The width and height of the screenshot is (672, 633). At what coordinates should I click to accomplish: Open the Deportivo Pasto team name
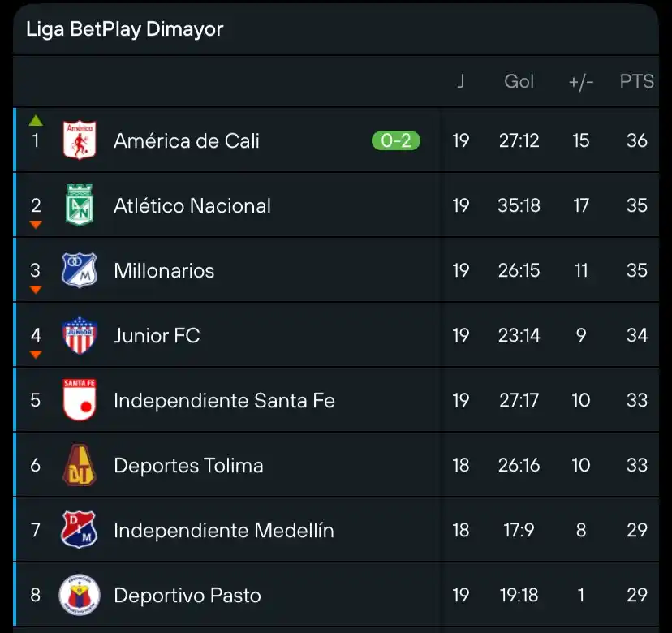point(187,596)
